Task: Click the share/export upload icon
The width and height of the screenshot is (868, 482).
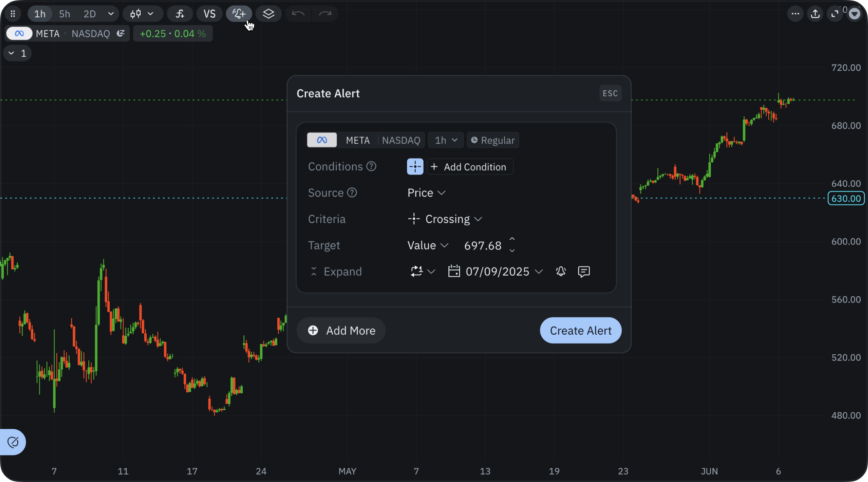Action: tap(815, 14)
